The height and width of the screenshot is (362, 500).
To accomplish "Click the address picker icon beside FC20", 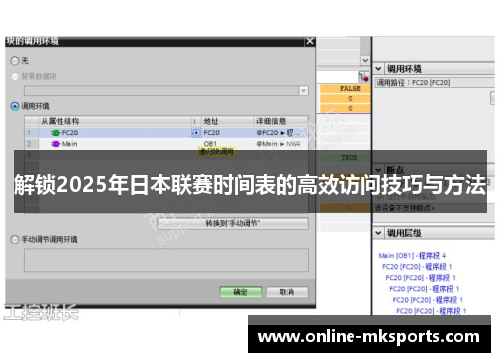I will (x=197, y=133).
